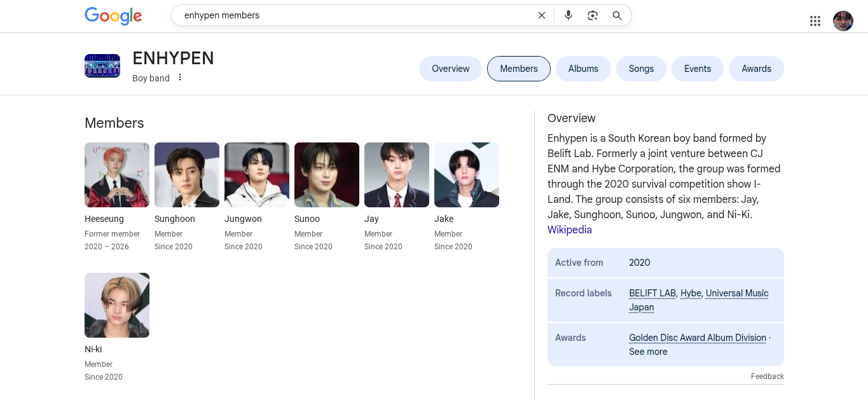The image size is (868, 400).
Task: Switch to the Overview tab
Action: (450, 69)
